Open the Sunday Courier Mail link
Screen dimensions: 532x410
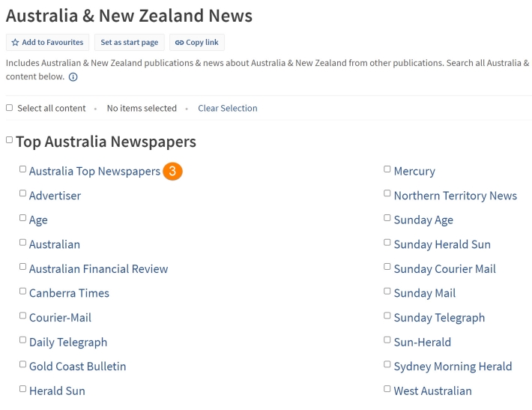pyautogui.click(x=445, y=269)
